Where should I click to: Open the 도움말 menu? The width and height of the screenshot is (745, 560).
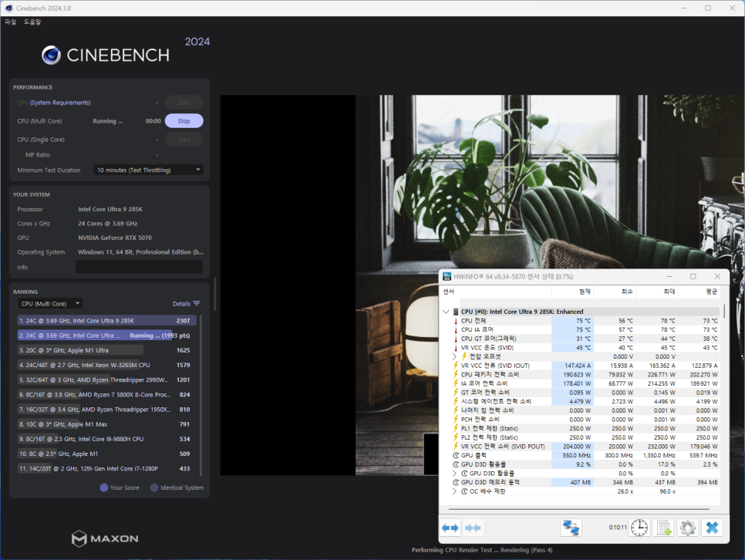tap(32, 22)
